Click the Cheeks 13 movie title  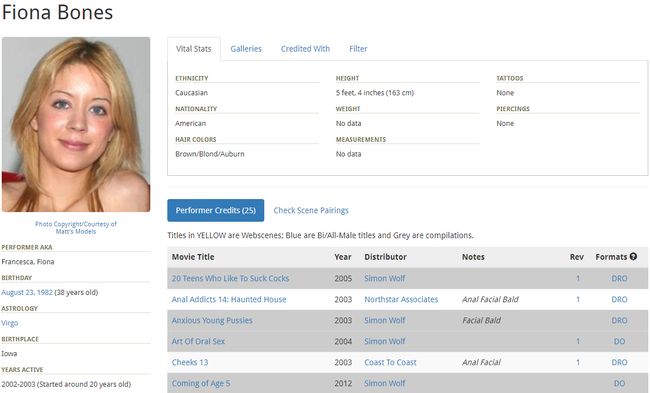(x=190, y=362)
